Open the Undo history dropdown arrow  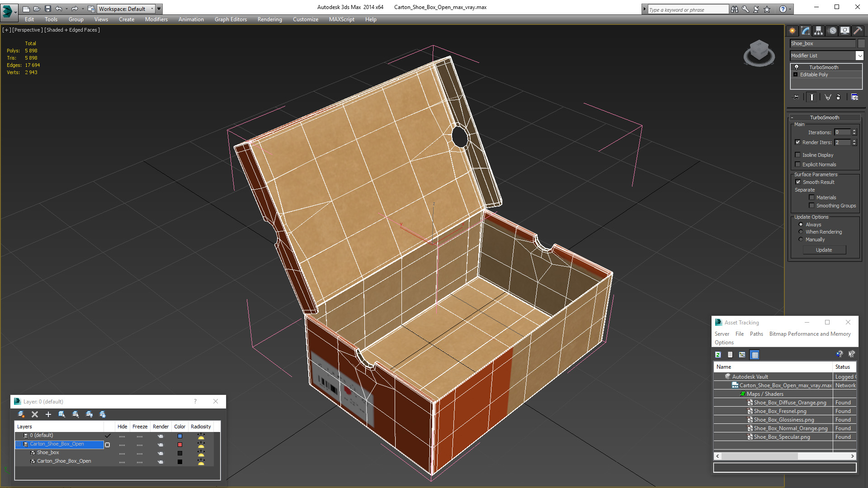click(x=66, y=9)
